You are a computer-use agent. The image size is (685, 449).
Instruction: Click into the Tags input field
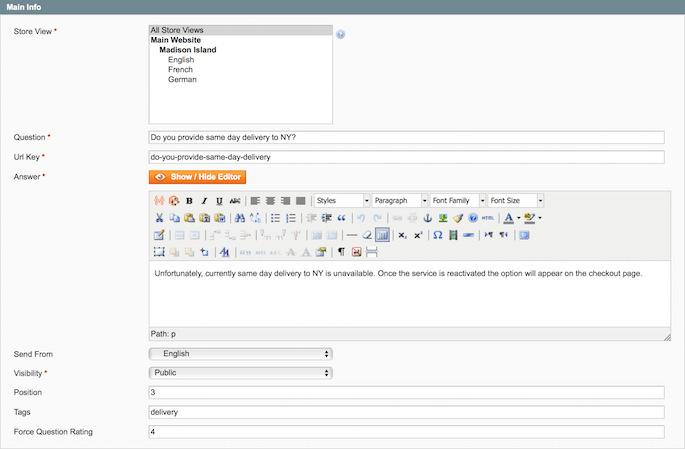click(x=406, y=412)
